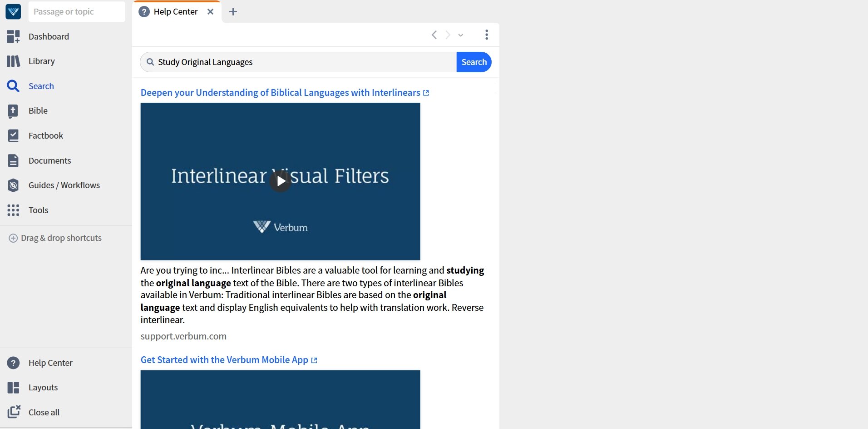Click the Help Center question mark icon in sidebar

13,363
